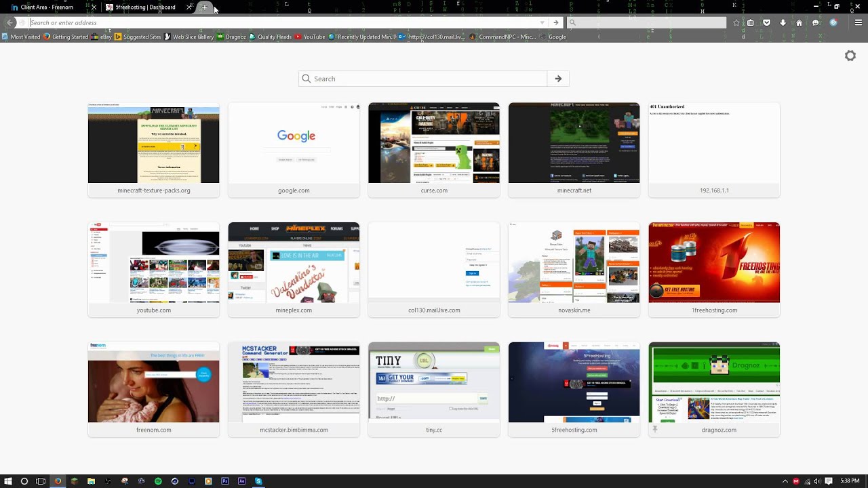Open the Downloads arrow icon

tap(783, 22)
